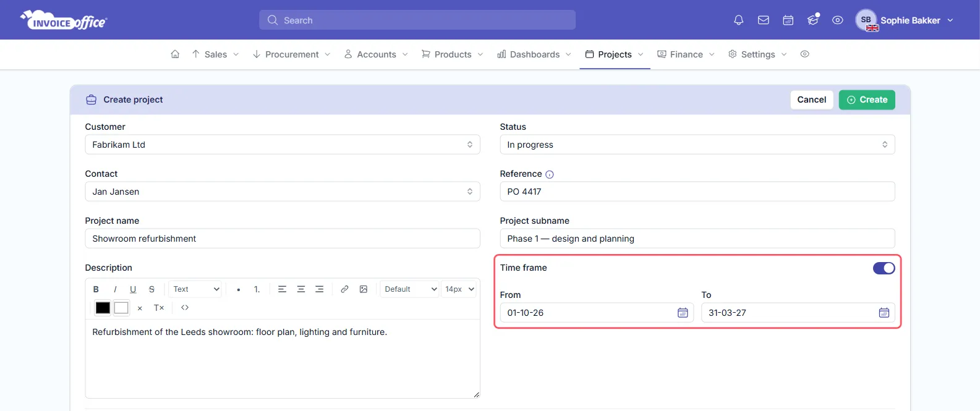Open the From date calendar picker
Image resolution: width=980 pixels, height=411 pixels.
(x=683, y=313)
